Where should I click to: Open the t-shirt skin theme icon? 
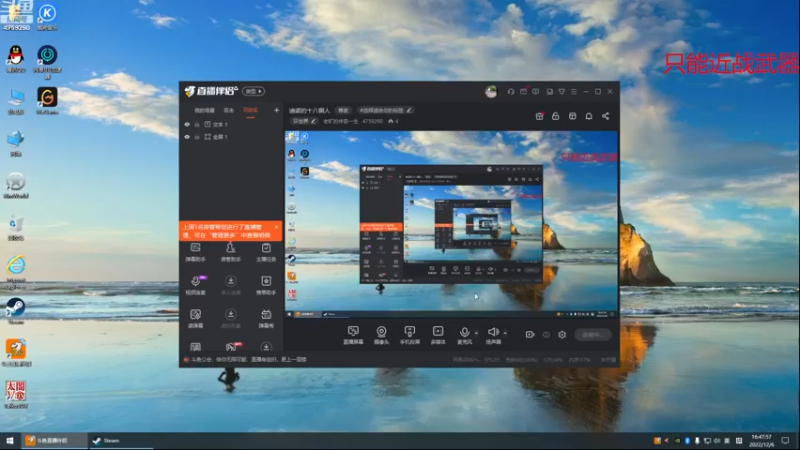pyautogui.click(x=562, y=92)
